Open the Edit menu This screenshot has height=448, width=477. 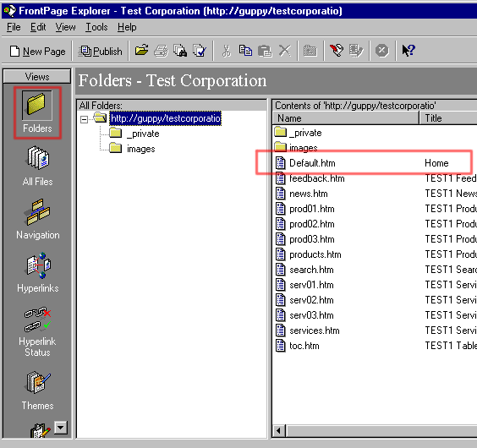pos(38,27)
